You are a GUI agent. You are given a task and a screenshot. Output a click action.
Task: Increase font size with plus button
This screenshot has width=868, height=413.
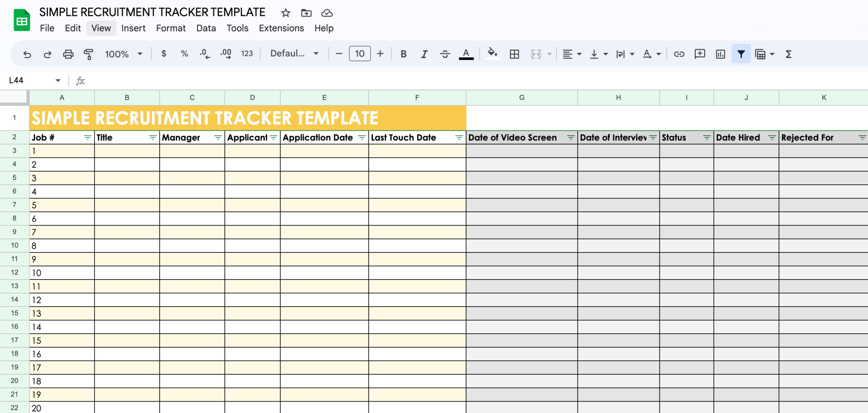click(380, 54)
